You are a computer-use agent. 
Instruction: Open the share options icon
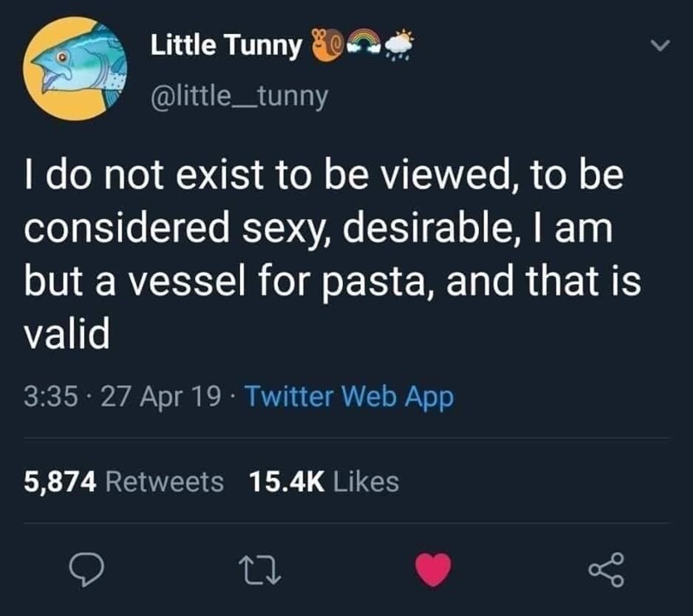(x=606, y=569)
